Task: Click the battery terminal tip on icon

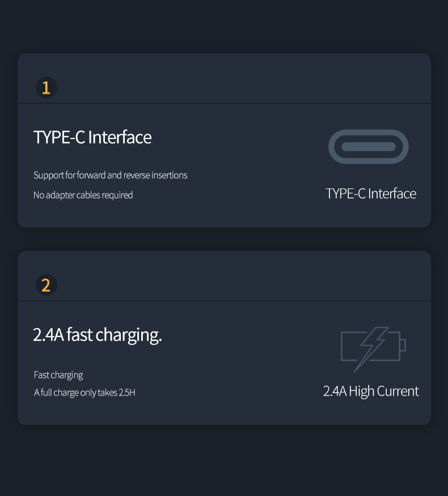Action: 403,345
